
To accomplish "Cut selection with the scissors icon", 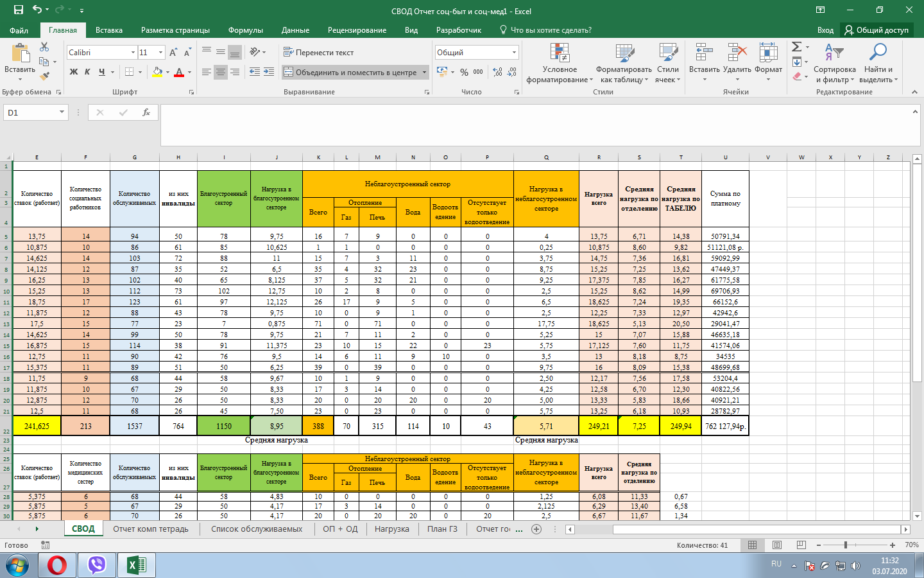I will [x=44, y=47].
